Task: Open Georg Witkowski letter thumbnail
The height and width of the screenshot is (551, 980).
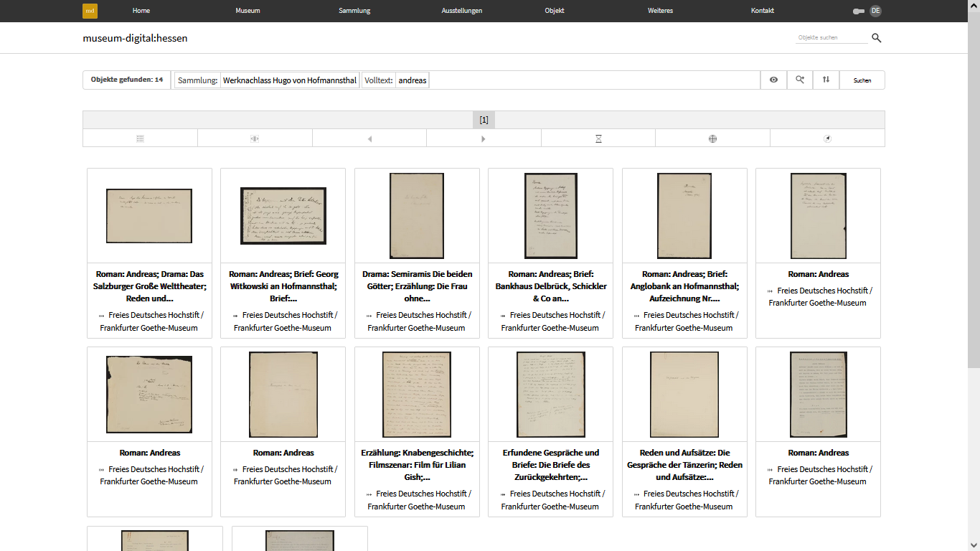Action: coord(283,216)
